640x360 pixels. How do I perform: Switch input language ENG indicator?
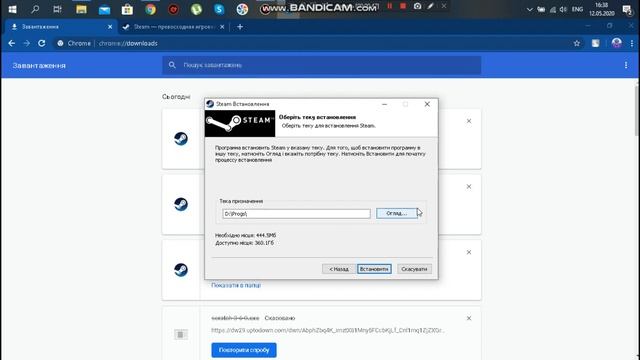[x=577, y=9]
